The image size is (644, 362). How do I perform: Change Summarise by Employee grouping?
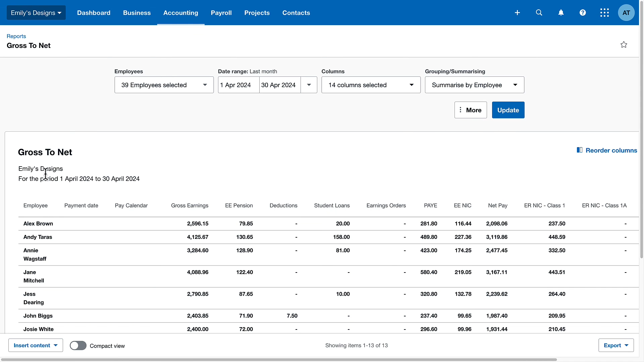pos(474,85)
